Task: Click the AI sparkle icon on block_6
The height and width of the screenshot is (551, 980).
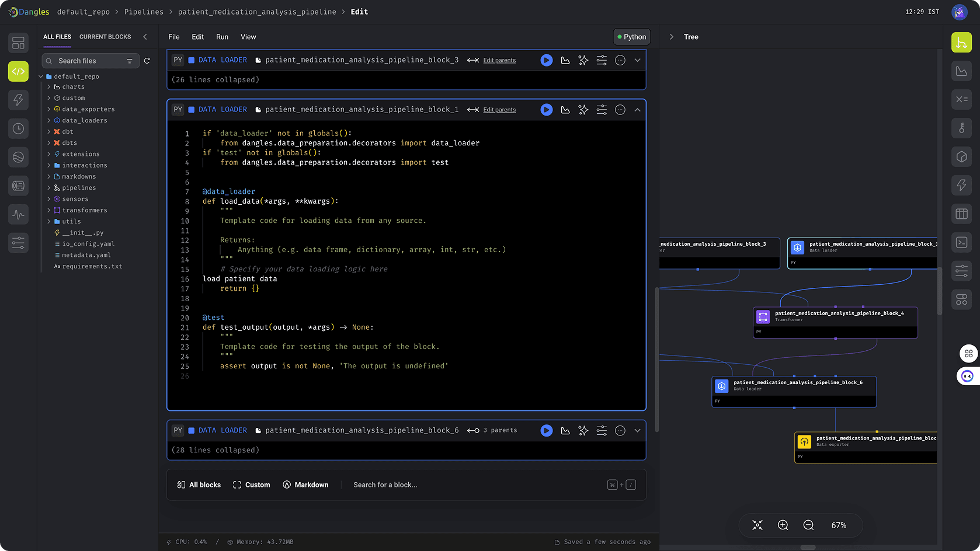Action: (x=583, y=431)
